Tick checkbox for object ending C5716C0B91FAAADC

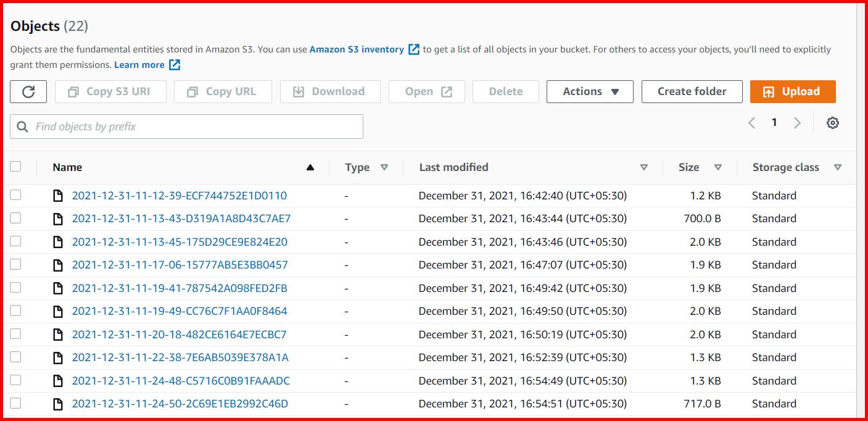tap(15, 380)
